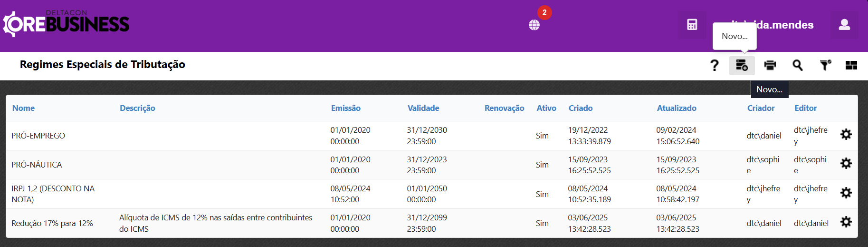868x247 pixels.
Task: Sort by the Atualizado column header
Action: click(676, 108)
